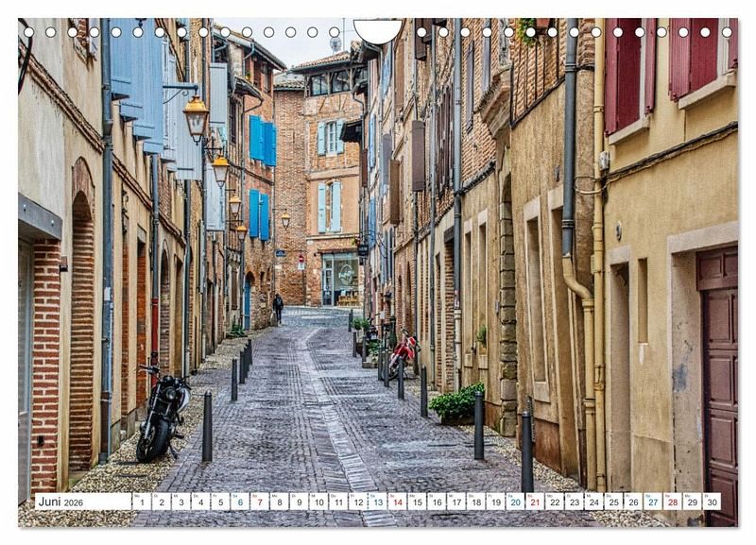Screen dimensions: 756x545
Task: Select day 17 in the calendar strip
Action: [x=456, y=502]
